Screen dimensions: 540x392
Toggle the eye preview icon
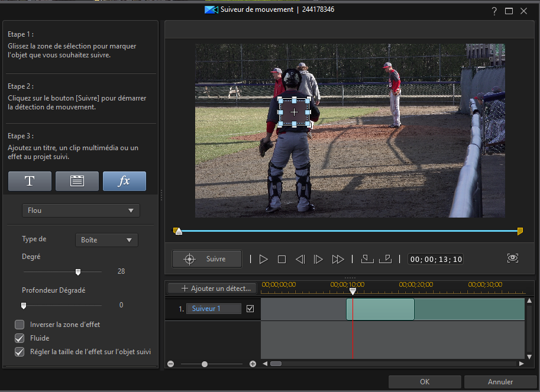click(513, 258)
